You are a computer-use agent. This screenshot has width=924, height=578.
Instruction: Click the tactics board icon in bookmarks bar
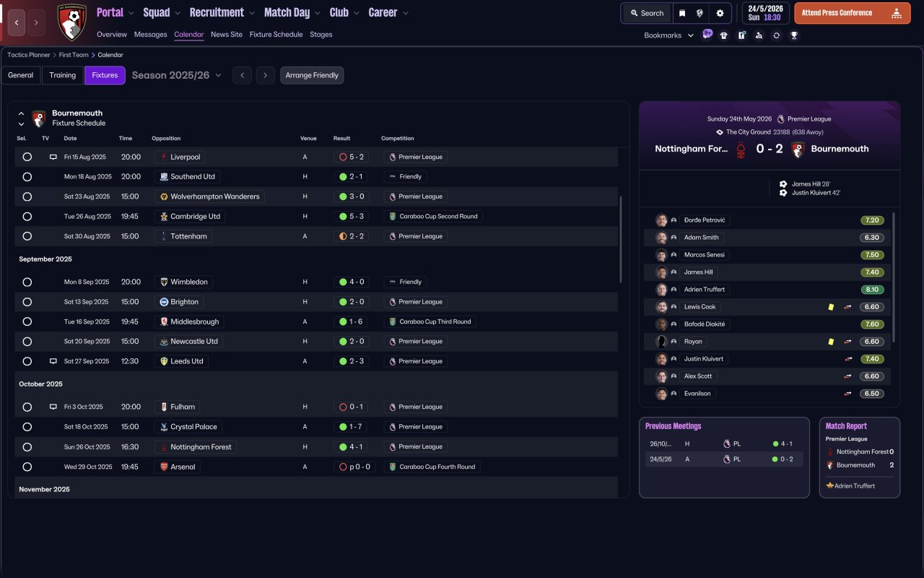click(741, 35)
